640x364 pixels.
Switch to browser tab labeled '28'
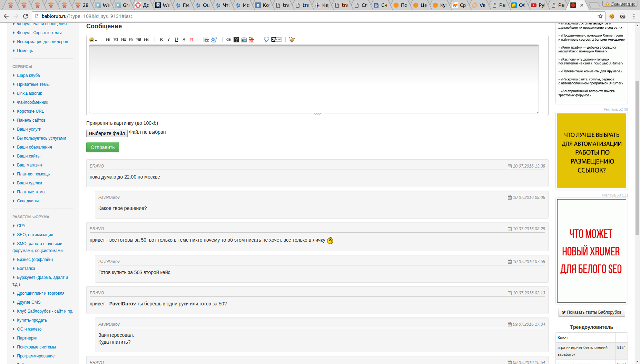pyautogui.click(x=82, y=5)
